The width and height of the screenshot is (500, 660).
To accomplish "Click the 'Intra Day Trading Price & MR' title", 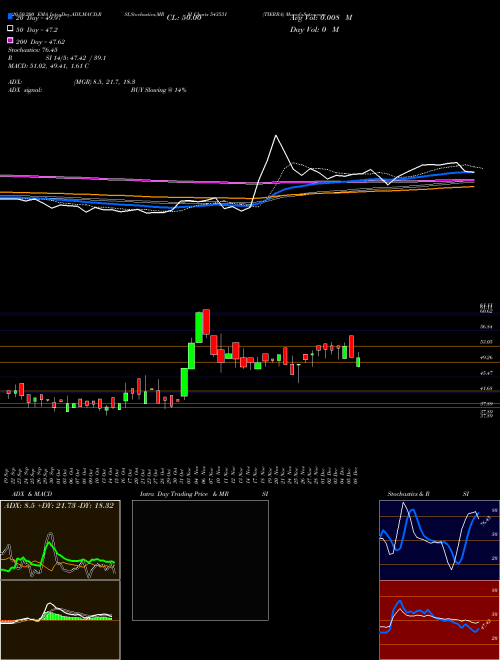I will (184, 494).
